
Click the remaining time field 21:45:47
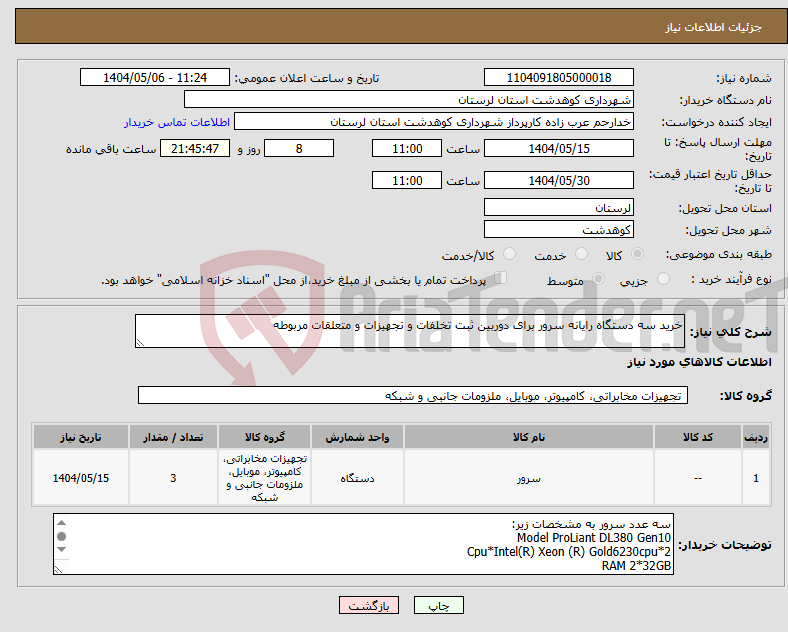tap(194, 149)
